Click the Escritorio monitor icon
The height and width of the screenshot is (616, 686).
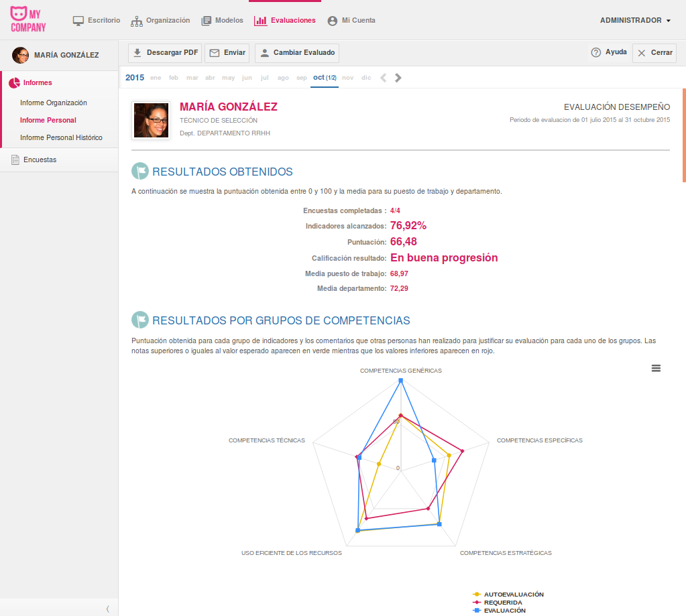click(x=78, y=21)
